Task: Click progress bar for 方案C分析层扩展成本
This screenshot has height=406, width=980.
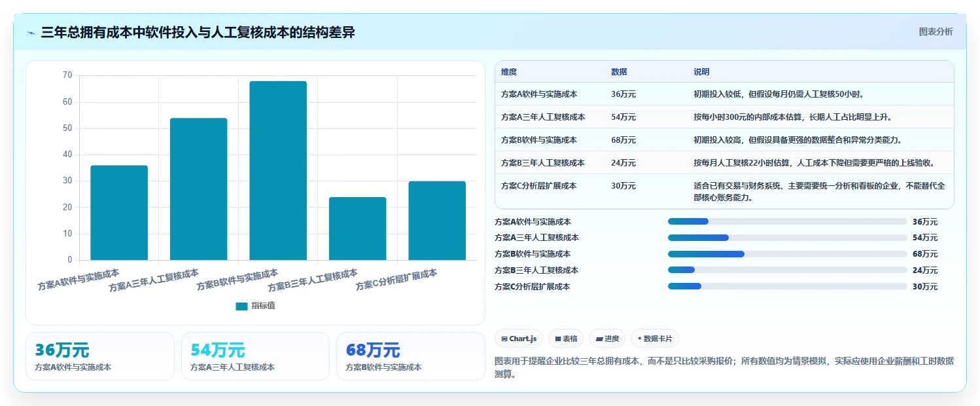Action: coord(788,286)
